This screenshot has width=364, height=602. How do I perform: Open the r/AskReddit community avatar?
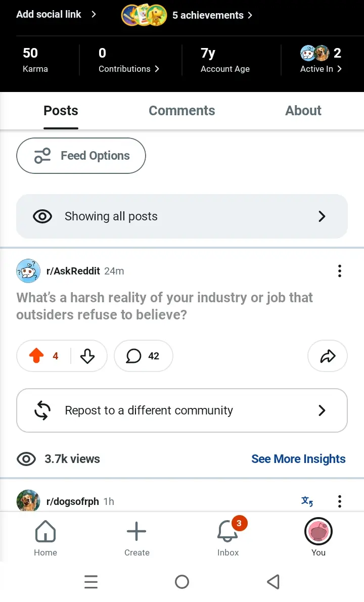coord(28,270)
